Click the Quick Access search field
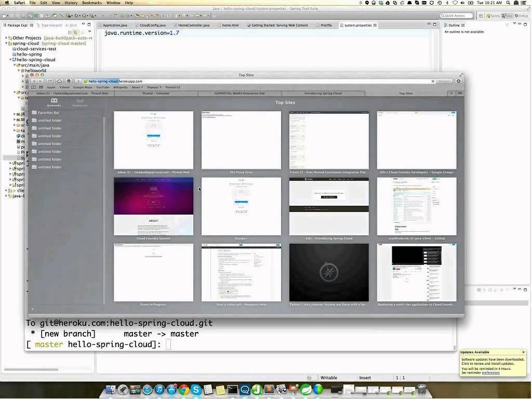 [x=456, y=16]
